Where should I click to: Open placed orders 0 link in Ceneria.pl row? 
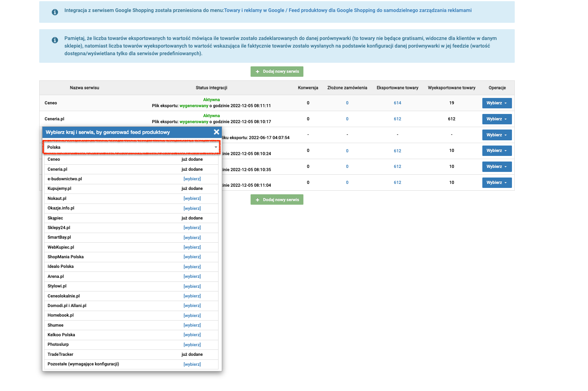(347, 119)
